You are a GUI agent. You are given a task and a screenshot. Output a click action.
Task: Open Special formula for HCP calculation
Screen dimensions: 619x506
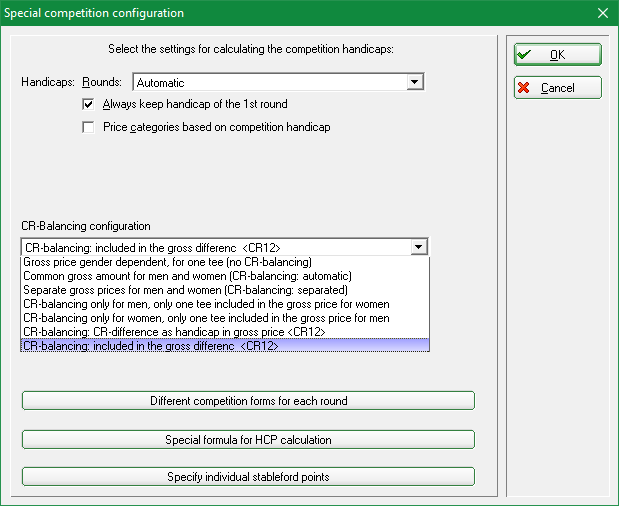(248, 440)
